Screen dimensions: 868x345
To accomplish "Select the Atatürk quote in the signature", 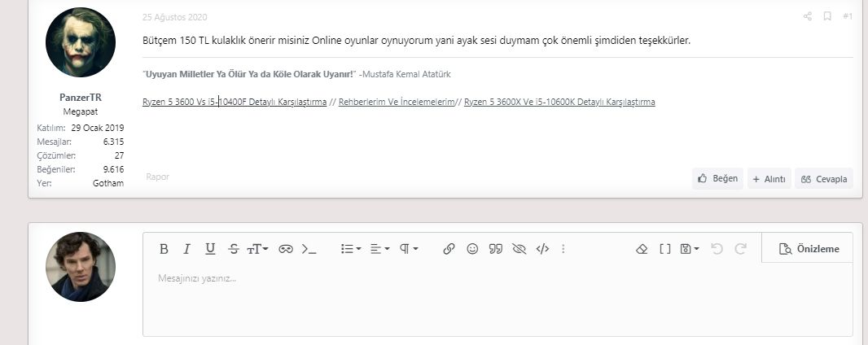I will [x=248, y=74].
